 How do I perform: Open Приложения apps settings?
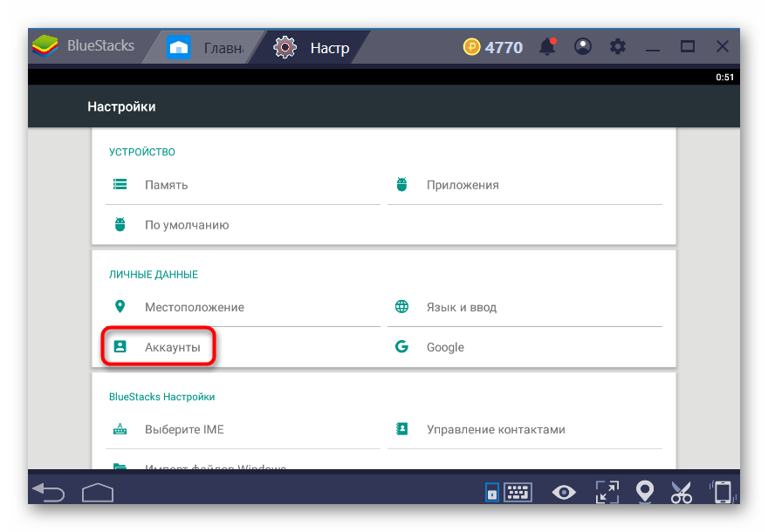pos(463,185)
